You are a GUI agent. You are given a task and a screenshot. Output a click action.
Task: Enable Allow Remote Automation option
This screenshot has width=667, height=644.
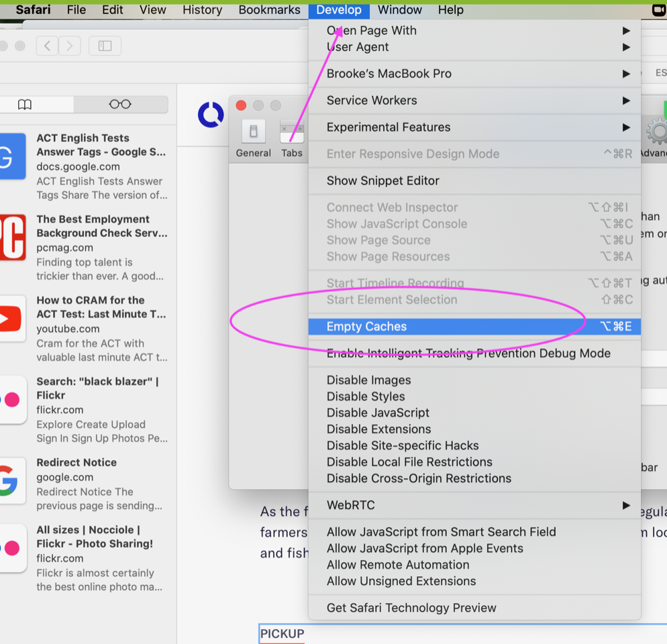(398, 565)
